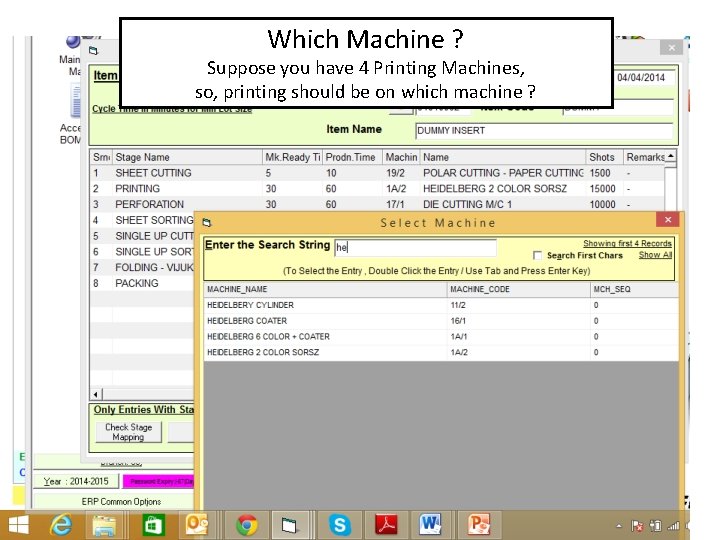
Task: Click the Check Stage Mapping button
Action: tap(128, 432)
